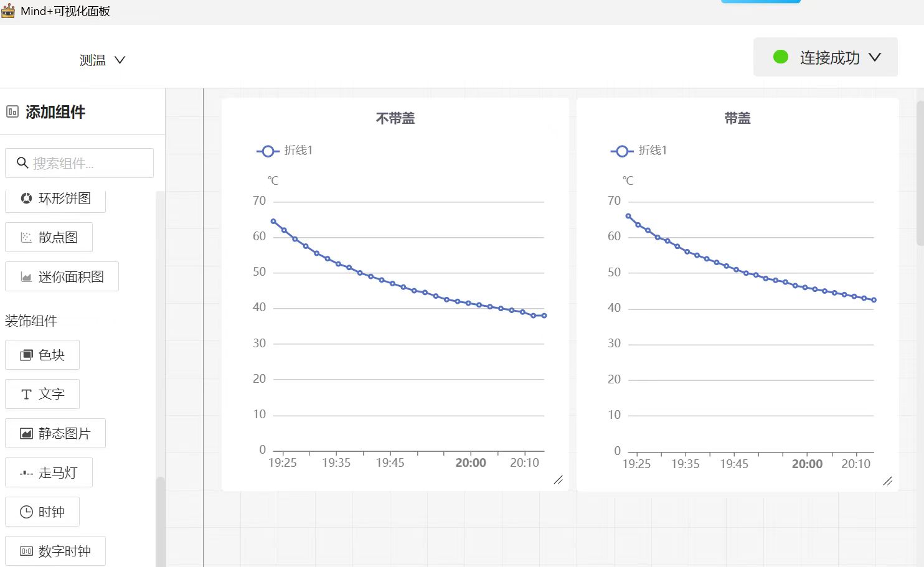
Task: Click the 走马灯 marquee icon
Action: coord(26,473)
